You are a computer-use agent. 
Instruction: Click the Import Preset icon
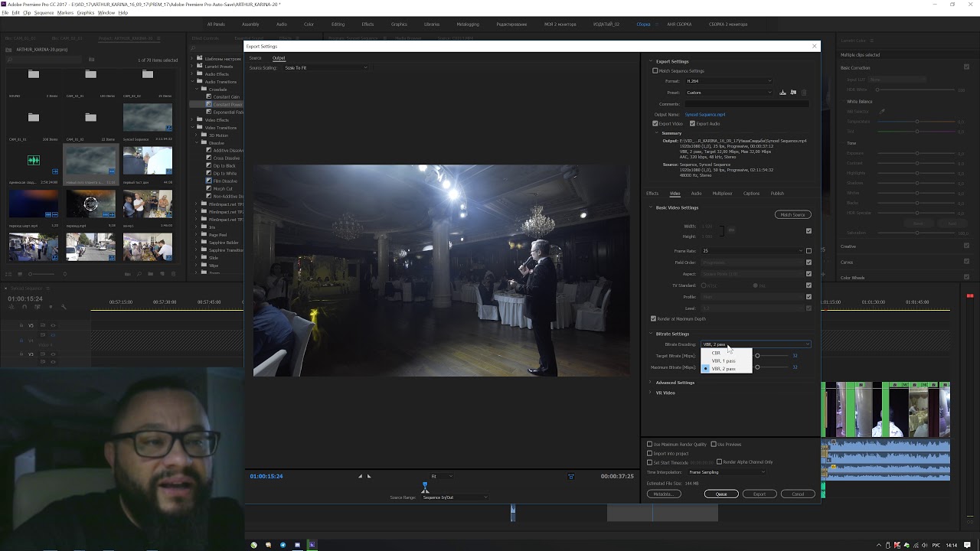793,93
